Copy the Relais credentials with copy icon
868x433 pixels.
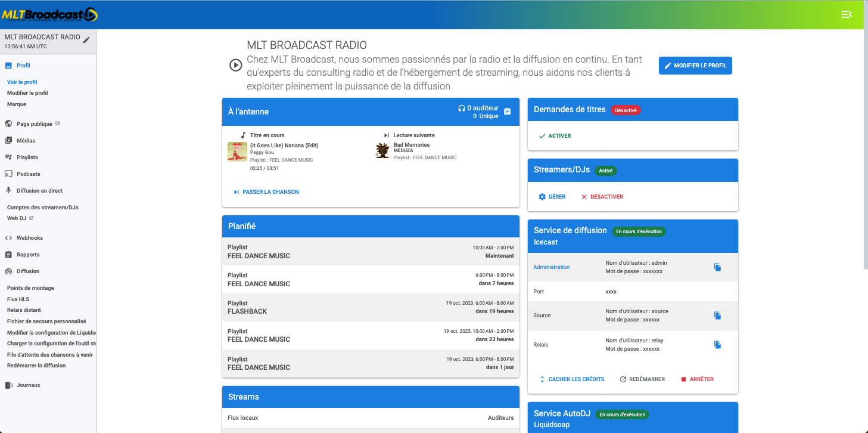(x=717, y=345)
